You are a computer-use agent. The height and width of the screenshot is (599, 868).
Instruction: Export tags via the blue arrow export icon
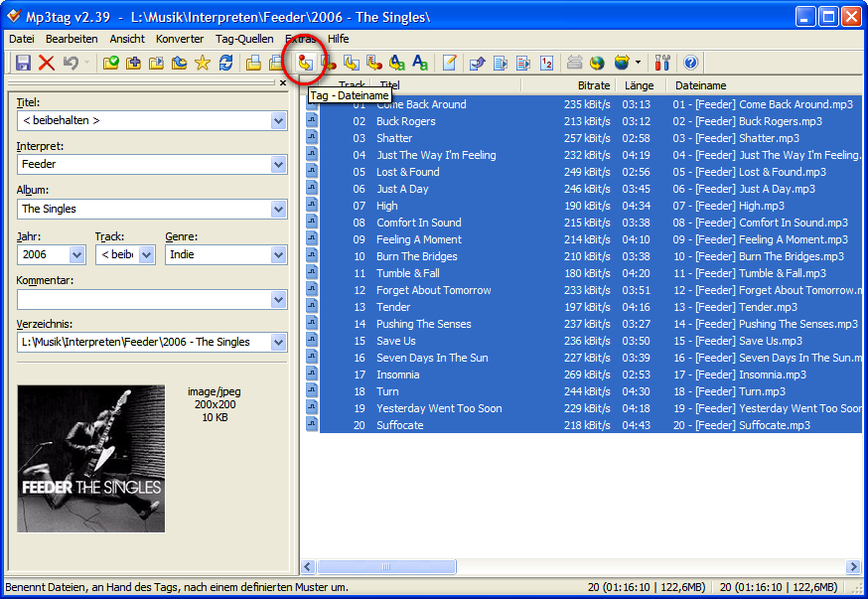pos(477,63)
